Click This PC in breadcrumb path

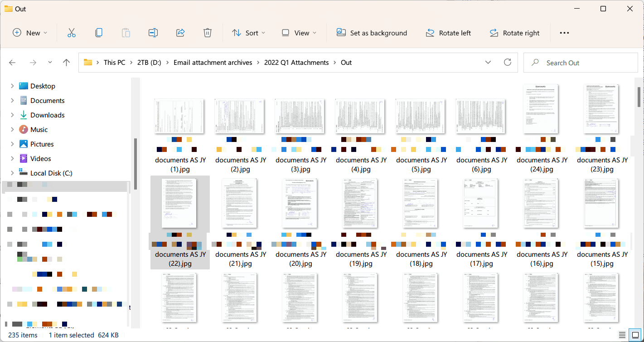[114, 63]
